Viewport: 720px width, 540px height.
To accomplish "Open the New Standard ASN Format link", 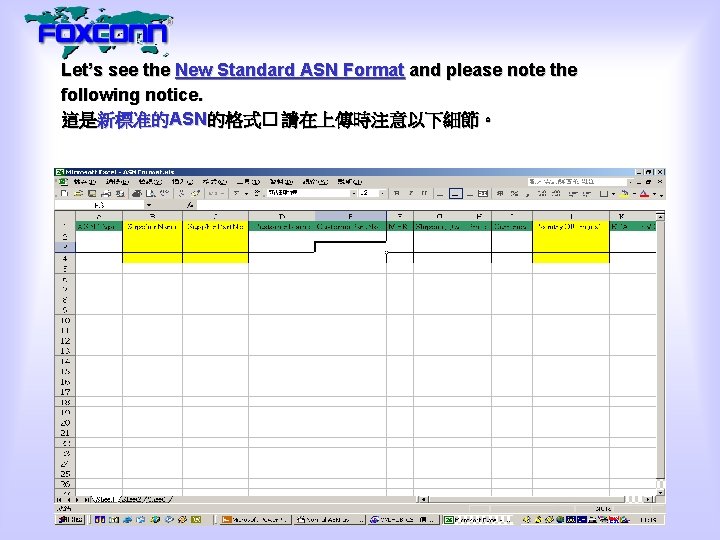I will pyautogui.click(x=290, y=70).
